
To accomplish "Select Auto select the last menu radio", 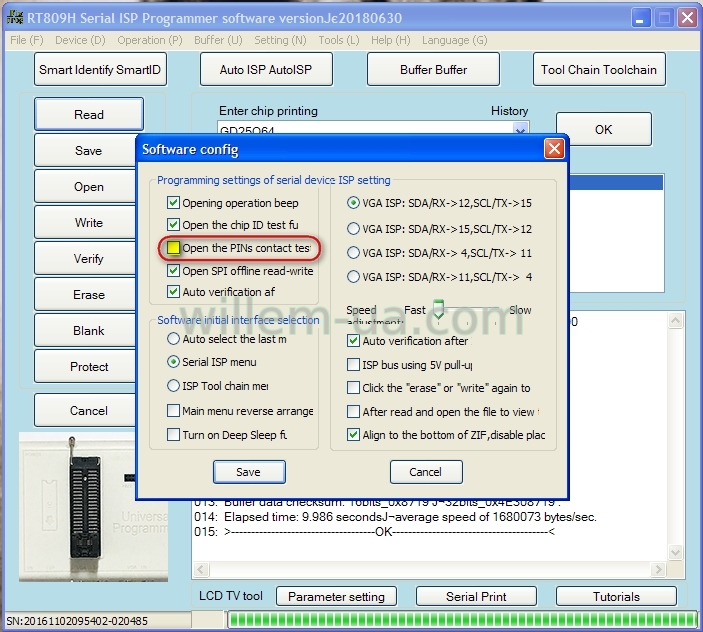I will click(173, 339).
